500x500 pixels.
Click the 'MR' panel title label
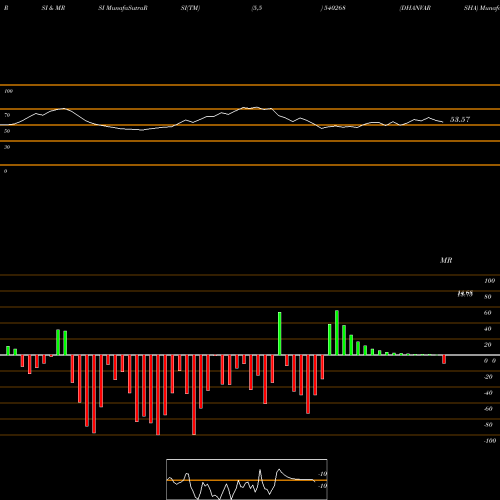click(x=446, y=260)
